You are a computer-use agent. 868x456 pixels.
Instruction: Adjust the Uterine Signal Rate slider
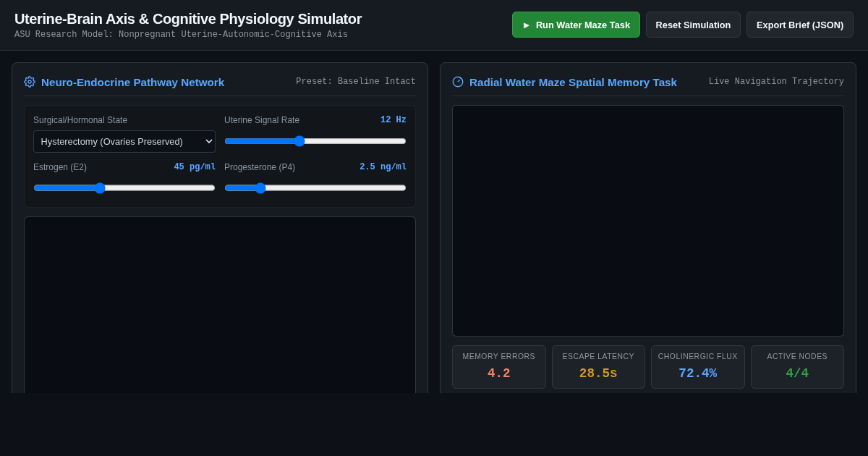315,141
